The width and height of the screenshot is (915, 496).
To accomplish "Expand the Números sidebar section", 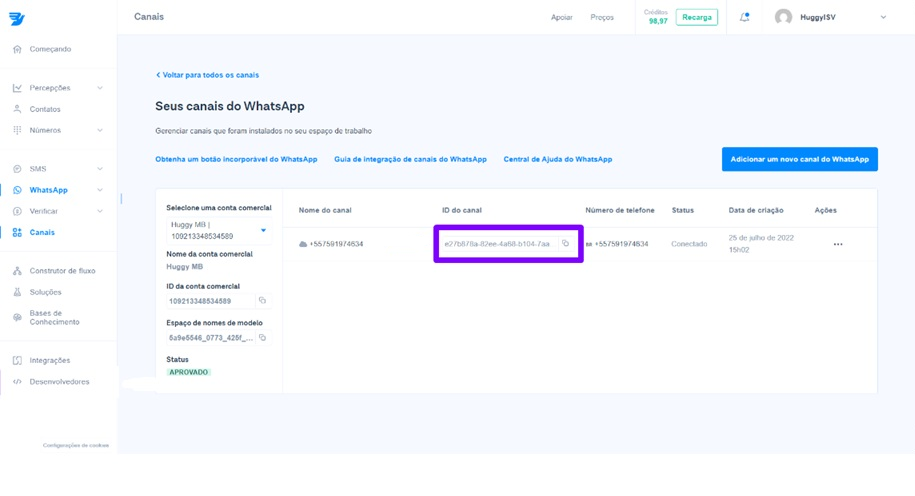I will tap(100, 130).
